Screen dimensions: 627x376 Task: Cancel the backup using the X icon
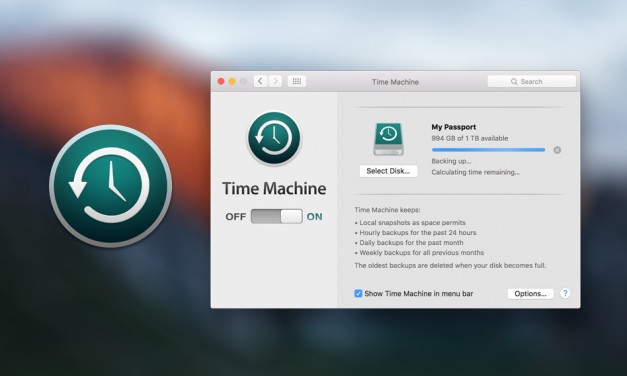click(x=557, y=150)
